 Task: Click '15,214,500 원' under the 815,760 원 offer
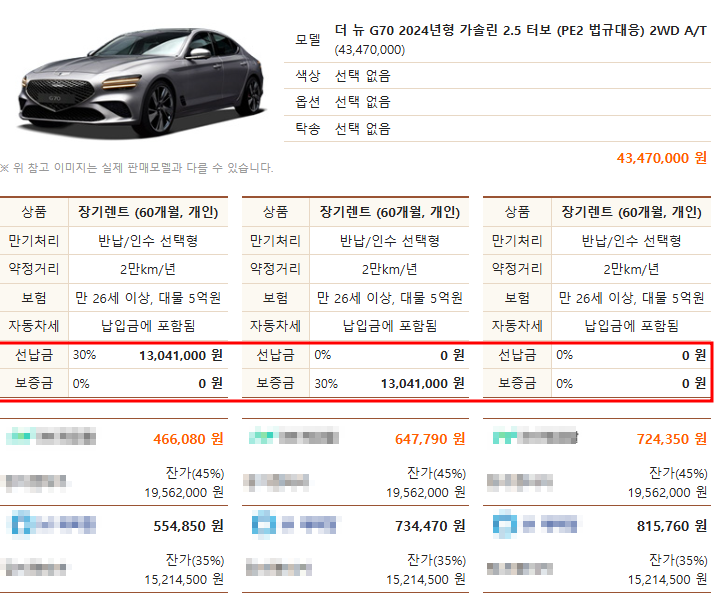[x=668, y=580]
